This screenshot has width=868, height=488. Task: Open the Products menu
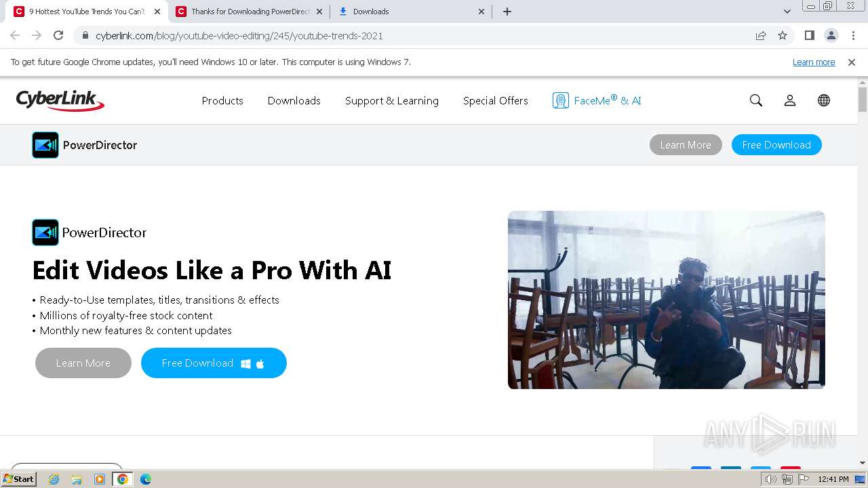(x=222, y=100)
